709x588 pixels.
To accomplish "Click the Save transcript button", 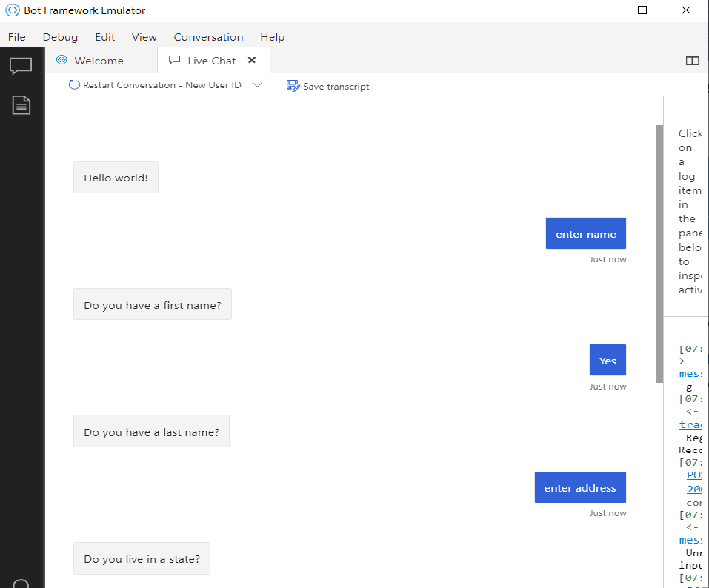I will (x=327, y=86).
